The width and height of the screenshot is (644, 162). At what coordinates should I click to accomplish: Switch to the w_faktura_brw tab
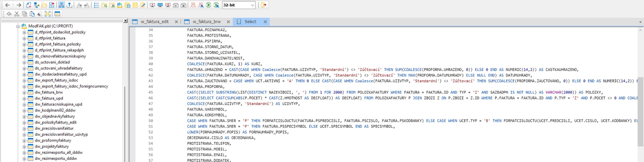click(207, 22)
